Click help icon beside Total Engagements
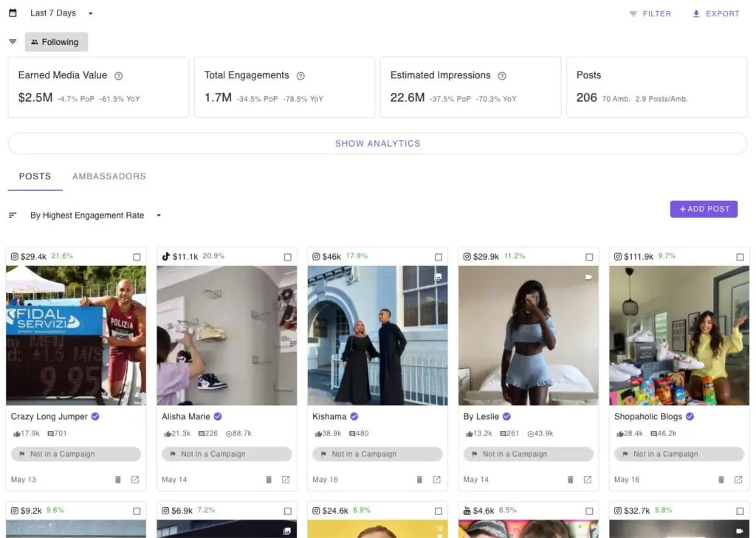Screen dimensions: 756x538 pos(300,75)
